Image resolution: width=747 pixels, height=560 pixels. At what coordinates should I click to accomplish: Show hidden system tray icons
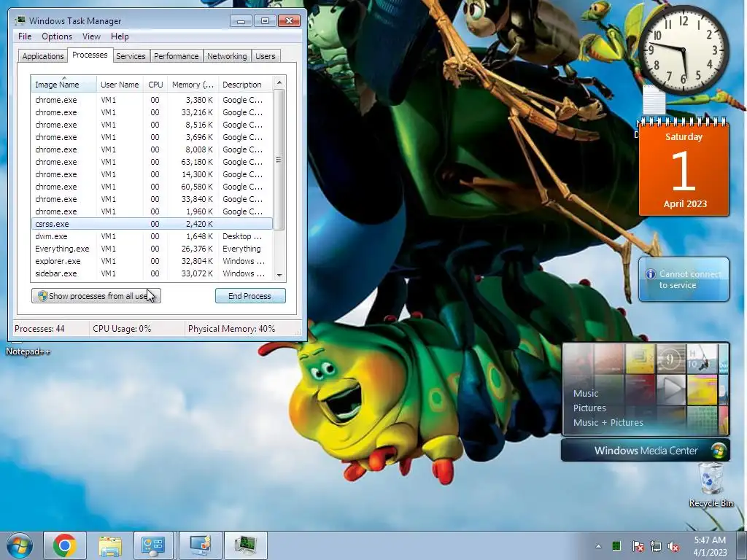[x=598, y=546]
